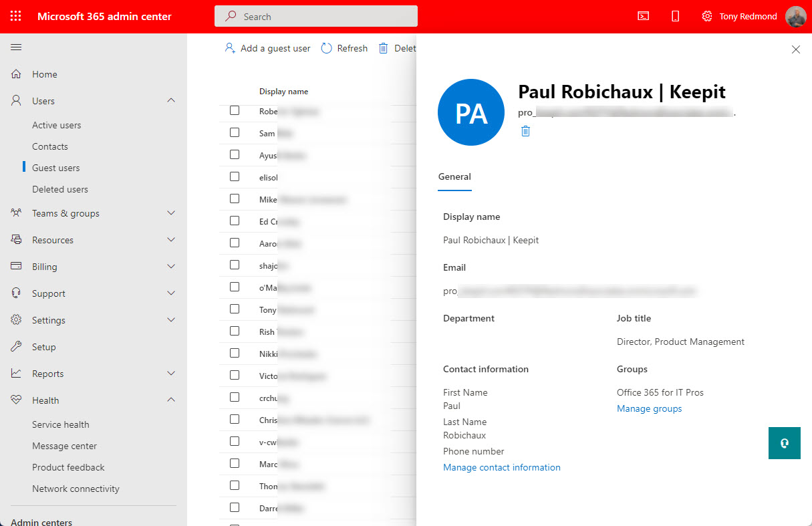Open the settings gear beside Tony Redmond
Image resolution: width=812 pixels, height=526 pixels.
706,16
